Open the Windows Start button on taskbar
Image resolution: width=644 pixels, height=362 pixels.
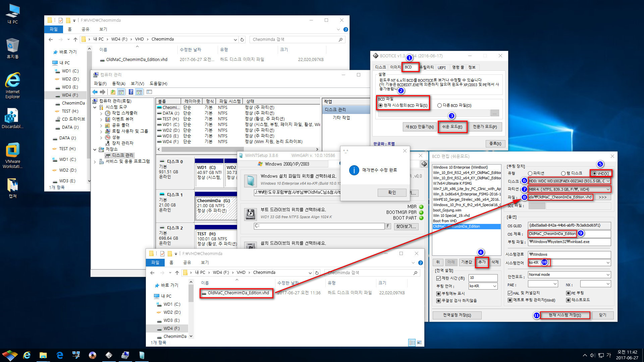tap(10, 355)
